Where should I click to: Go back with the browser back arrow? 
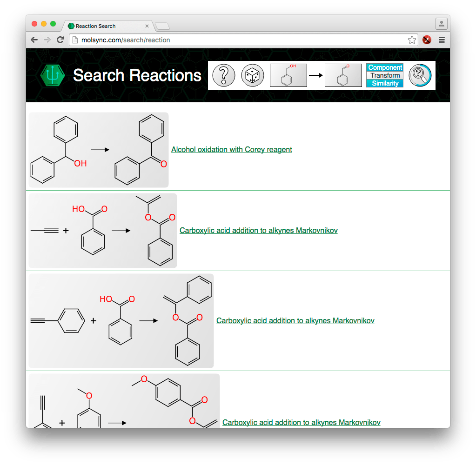pyautogui.click(x=34, y=40)
